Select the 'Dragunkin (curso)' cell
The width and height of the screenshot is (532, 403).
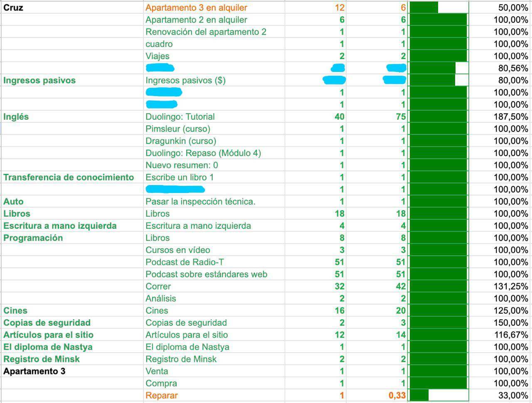coord(214,141)
